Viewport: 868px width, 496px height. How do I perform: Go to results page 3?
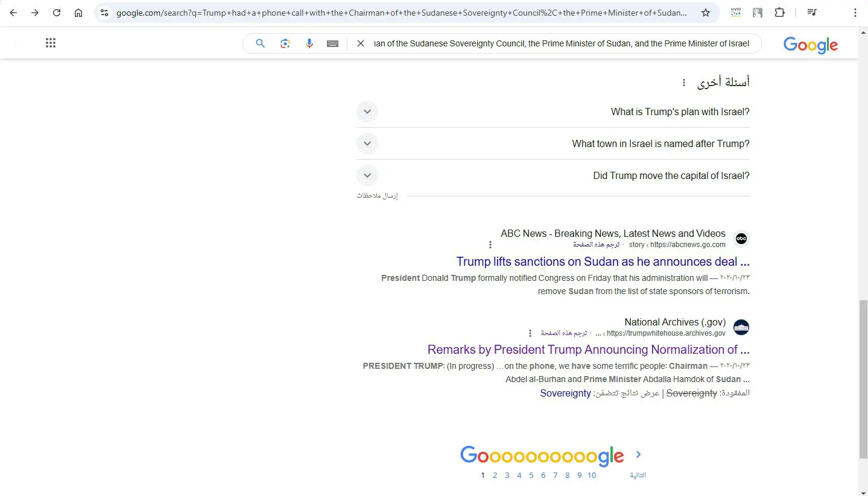click(x=507, y=476)
